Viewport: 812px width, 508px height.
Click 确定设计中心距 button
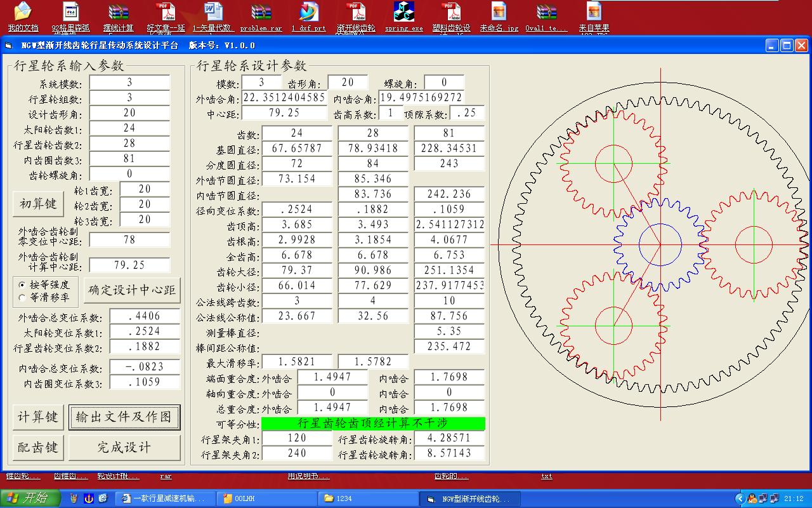click(133, 290)
